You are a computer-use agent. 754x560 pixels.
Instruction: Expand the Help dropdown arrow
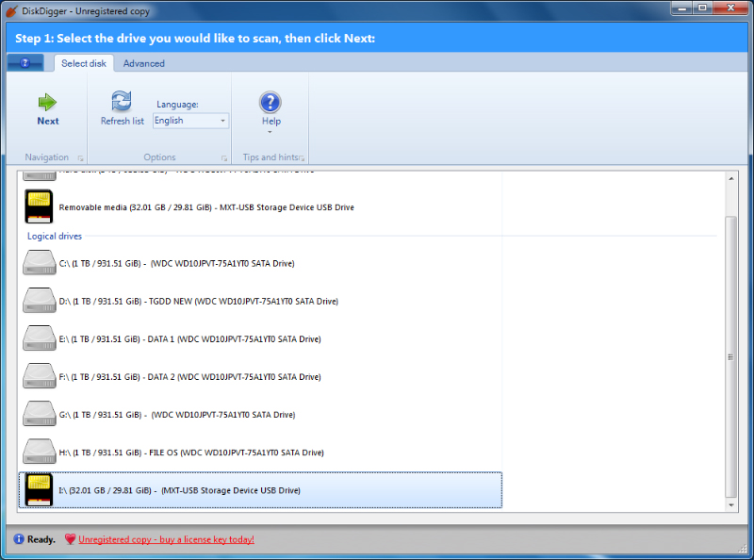(x=270, y=132)
